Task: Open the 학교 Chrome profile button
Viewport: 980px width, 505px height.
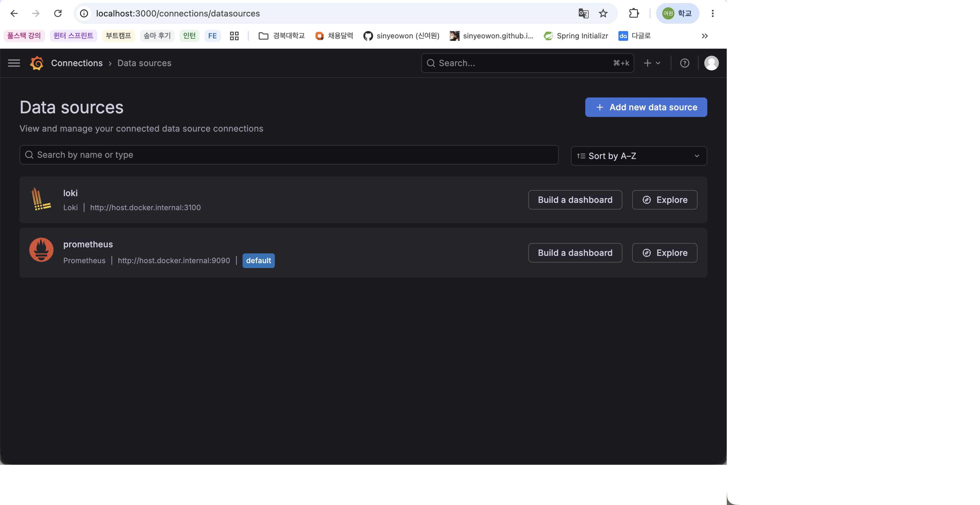Action: 677,14
